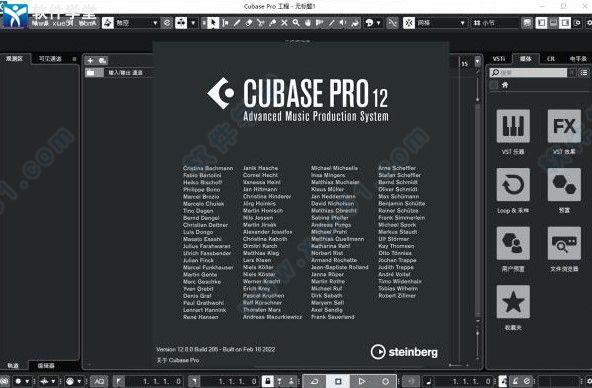Open the Favorites star tile

click(513, 302)
